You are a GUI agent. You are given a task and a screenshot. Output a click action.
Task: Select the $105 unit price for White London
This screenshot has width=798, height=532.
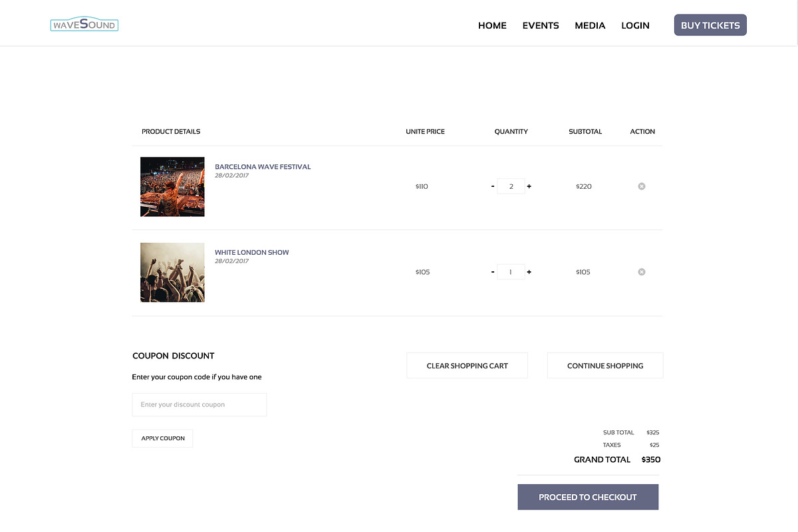pos(422,272)
